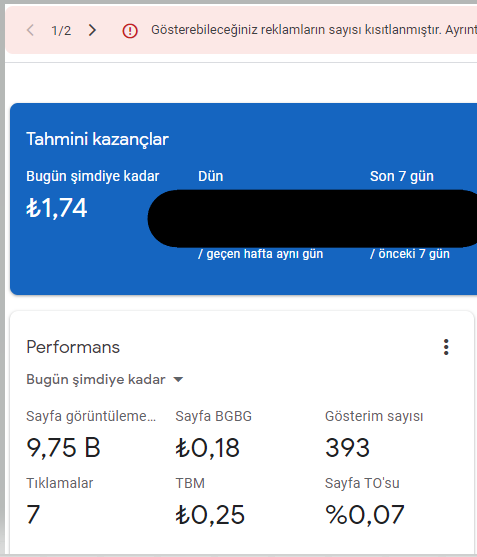Go to the previous notification arrow
Image resolution: width=477 pixels, height=557 pixels.
pos(31,30)
